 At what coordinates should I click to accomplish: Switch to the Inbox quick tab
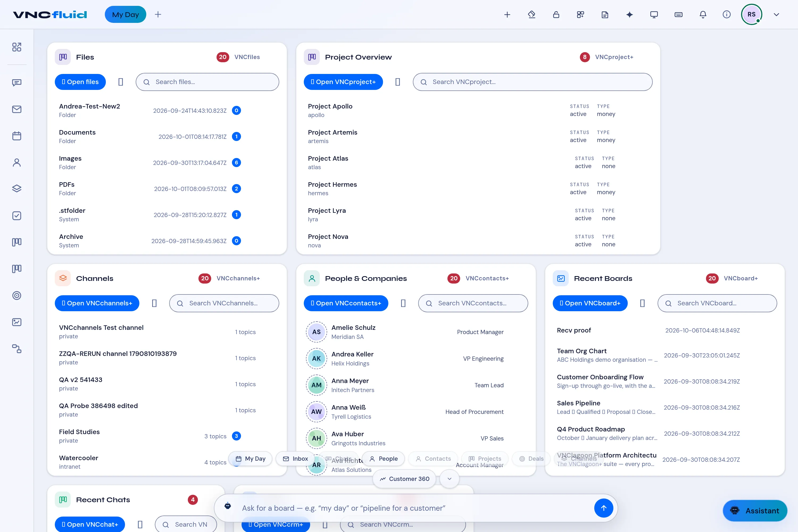pos(296,459)
